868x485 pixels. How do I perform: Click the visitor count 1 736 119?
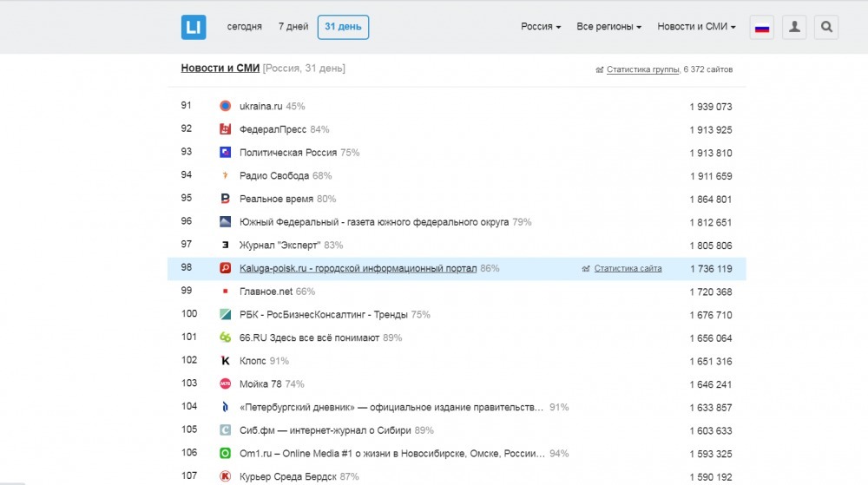coord(711,269)
